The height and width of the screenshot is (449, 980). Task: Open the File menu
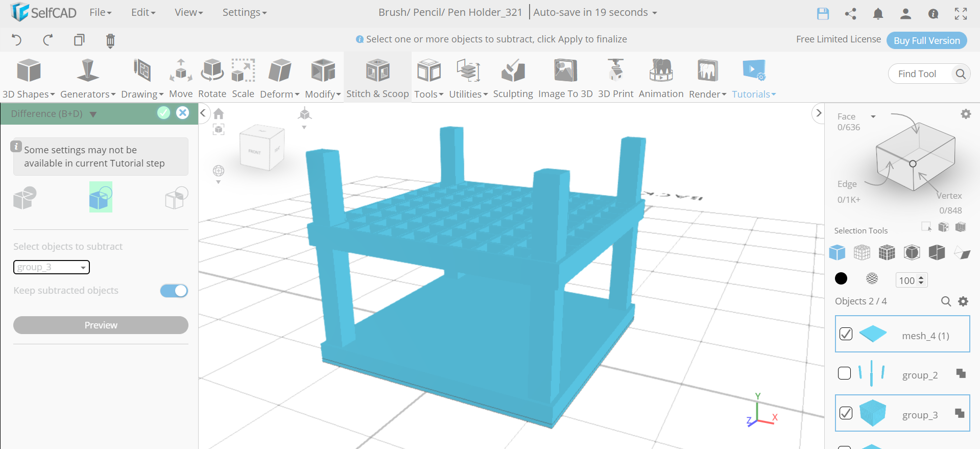101,12
